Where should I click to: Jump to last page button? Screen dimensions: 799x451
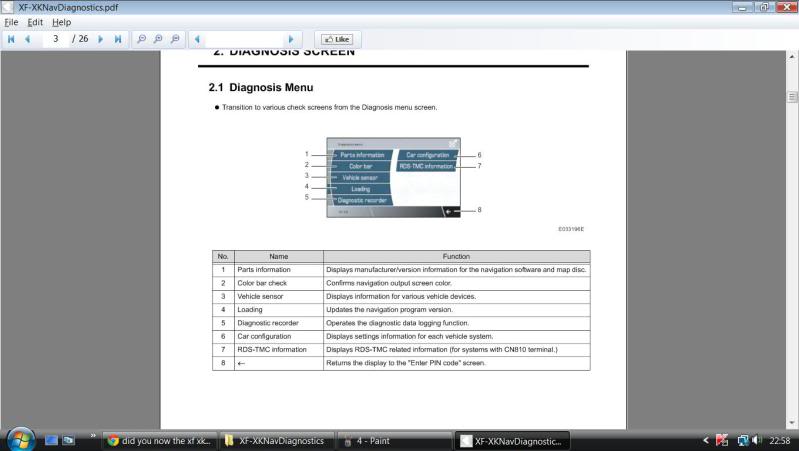coord(118,39)
